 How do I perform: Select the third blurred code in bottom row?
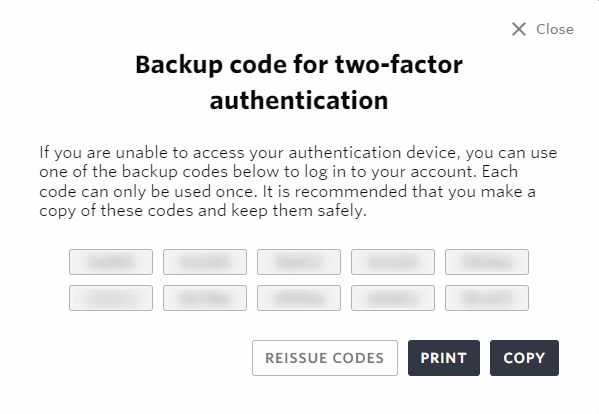click(x=299, y=298)
